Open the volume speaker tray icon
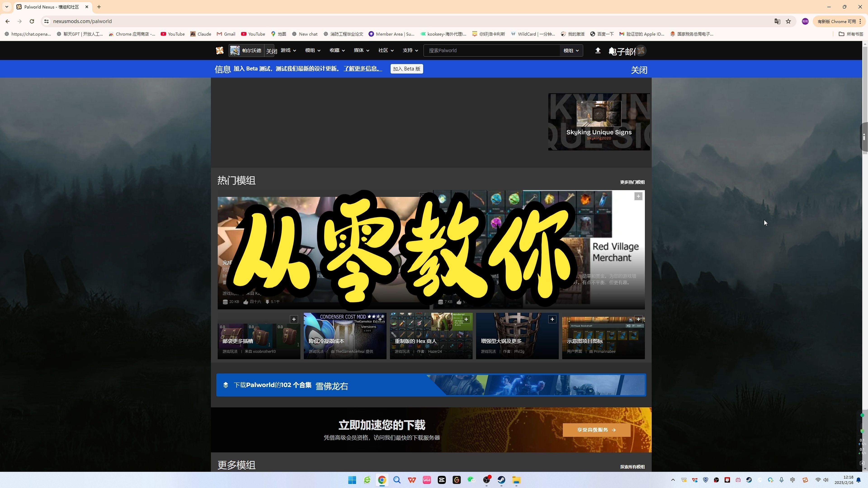 pyautogui.click(x=826, y=480)
